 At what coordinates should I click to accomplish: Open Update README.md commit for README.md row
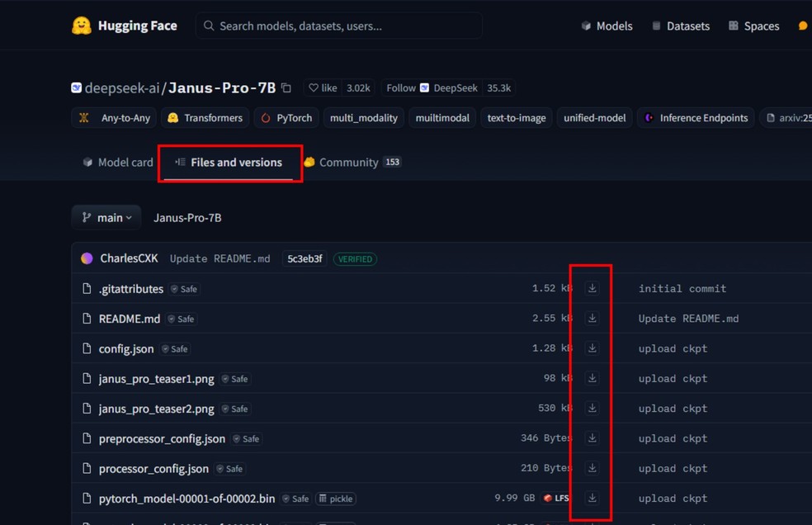[688, 319]
